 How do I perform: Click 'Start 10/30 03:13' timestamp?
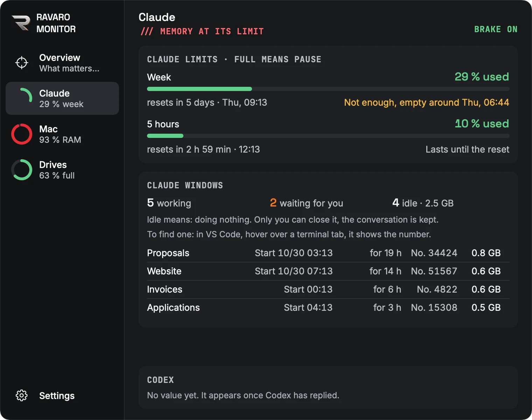(x=294, y=253)
